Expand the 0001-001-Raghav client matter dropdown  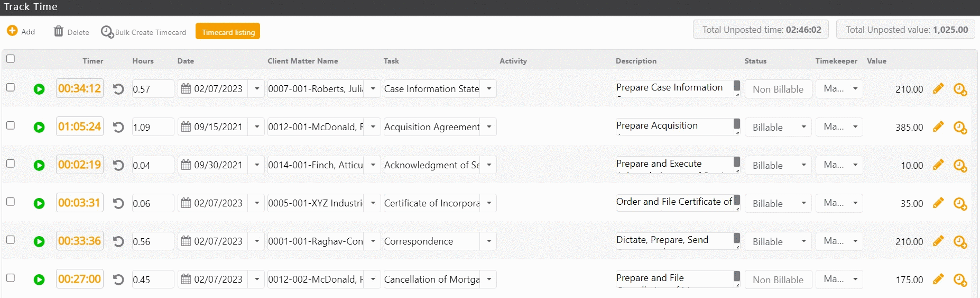pos(373,241)
